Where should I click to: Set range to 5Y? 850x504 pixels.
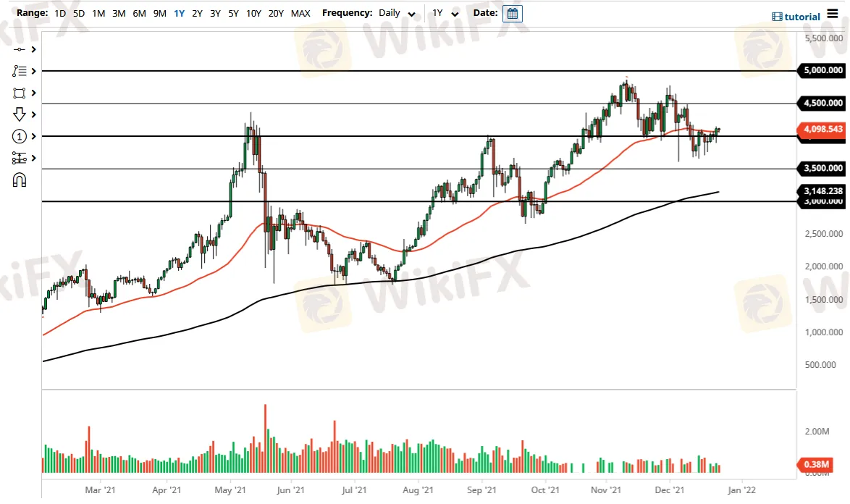tap(233, 13)
